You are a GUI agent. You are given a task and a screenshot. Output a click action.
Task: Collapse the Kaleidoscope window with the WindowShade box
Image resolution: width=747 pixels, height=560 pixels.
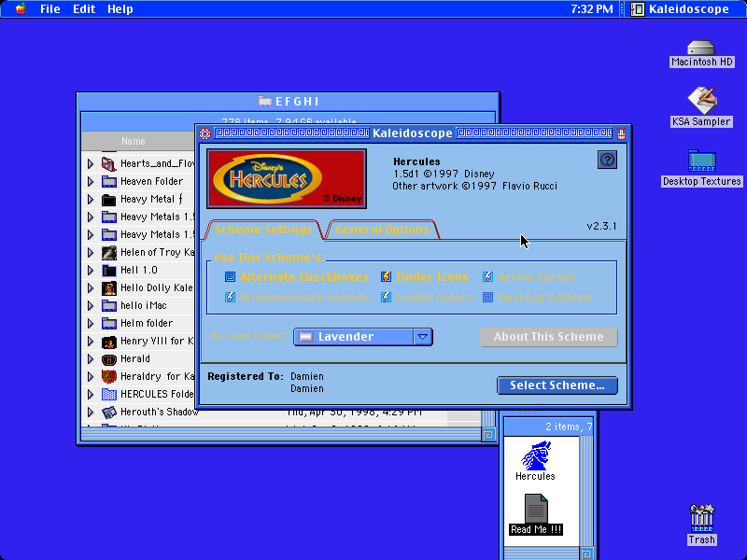pyautogui.click(x=621, y=133)
